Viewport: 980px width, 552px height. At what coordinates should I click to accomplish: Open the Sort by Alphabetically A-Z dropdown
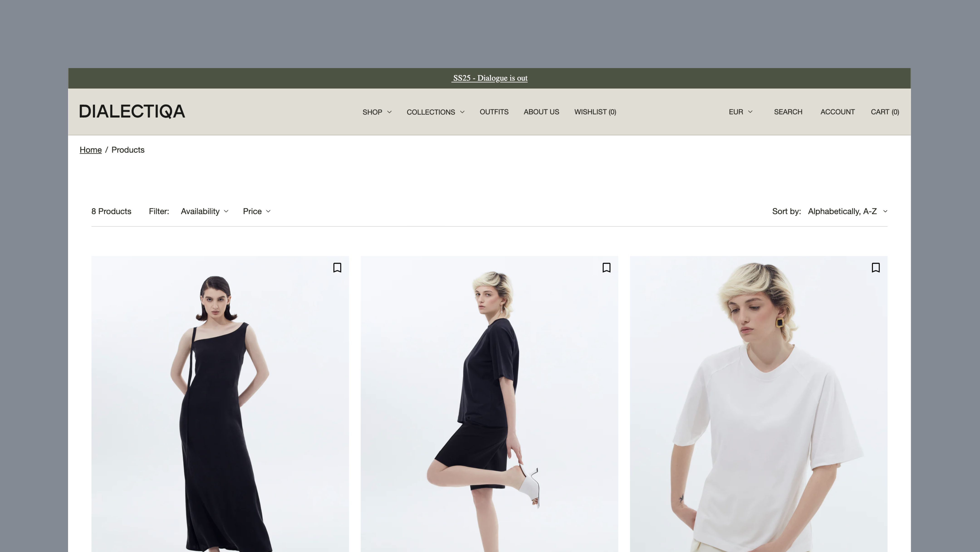pos(848,211)
